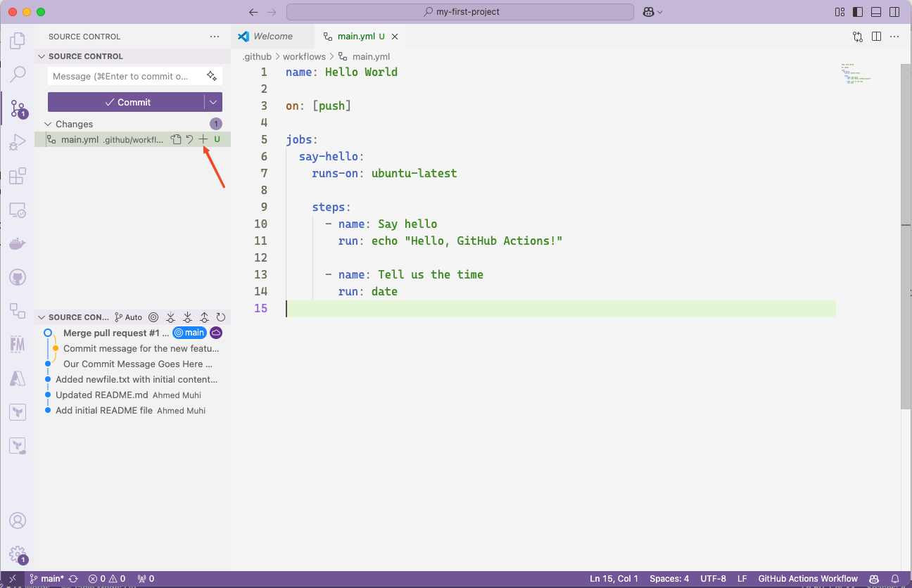The width and height of the screenshot is (912, 588).
Task: Click the sparkle generate commit message icon
Action: click(x=212, y=76)
